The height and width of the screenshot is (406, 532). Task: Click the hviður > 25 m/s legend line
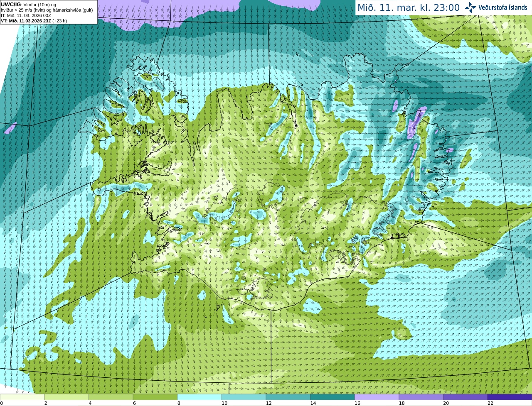47,10
